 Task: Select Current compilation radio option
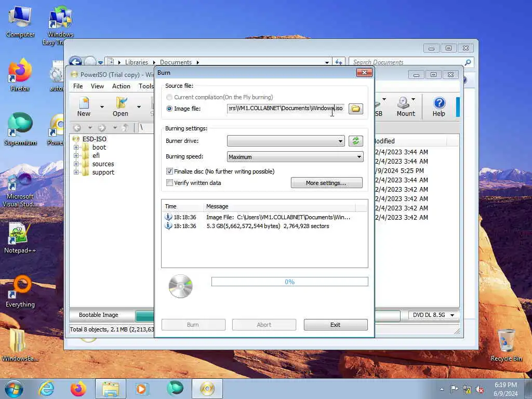[169, 97]
